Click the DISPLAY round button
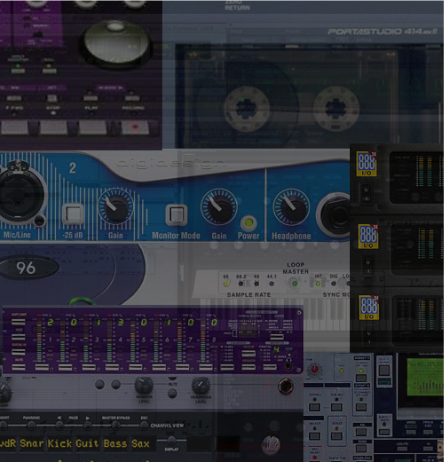Viewport: 444px width, 462px height. click(x=171, y=440)
